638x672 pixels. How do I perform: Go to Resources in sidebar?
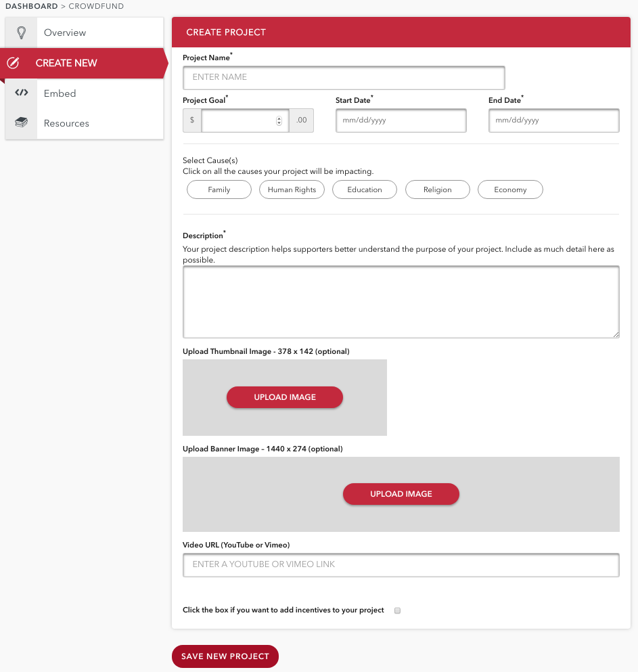(x=66, y=123)
